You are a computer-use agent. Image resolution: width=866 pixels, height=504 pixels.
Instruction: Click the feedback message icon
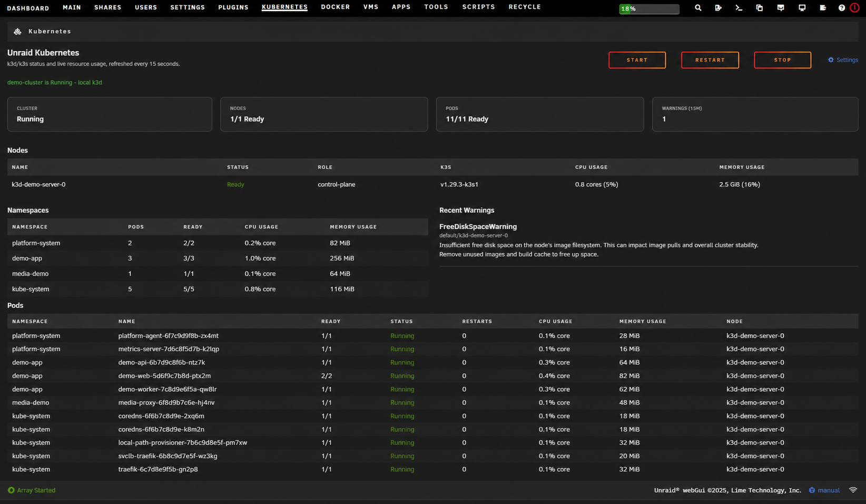click(781, 8)
